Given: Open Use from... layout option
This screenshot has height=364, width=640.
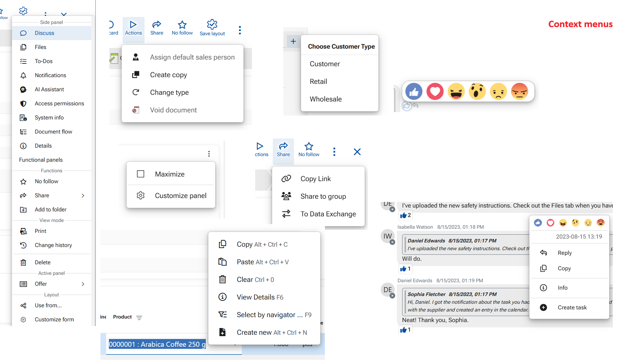Looking at the screenshot, I should 51,306.
